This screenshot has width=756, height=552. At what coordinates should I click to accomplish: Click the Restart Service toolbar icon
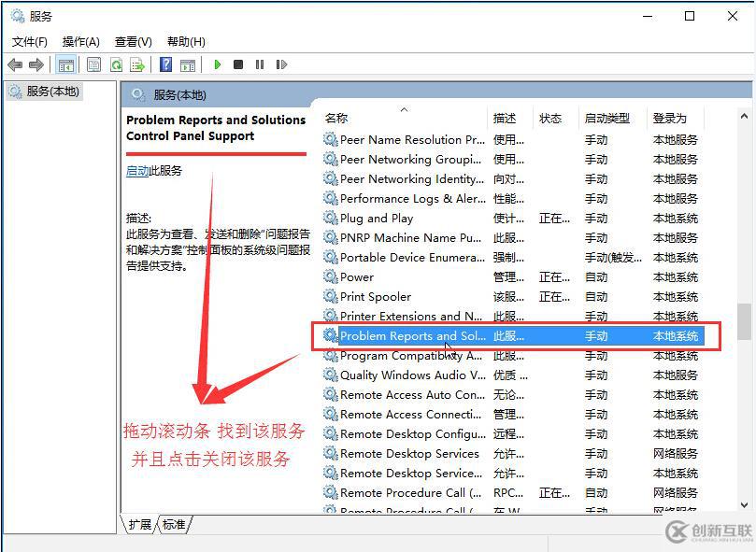pyautogui.click(x=281, y=64)
